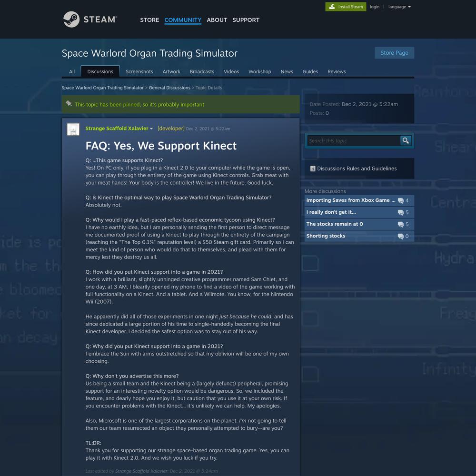
Task: Click Space Warlord Organ Trading Simulator breadcrumb
Action: (x=103, y=88)
